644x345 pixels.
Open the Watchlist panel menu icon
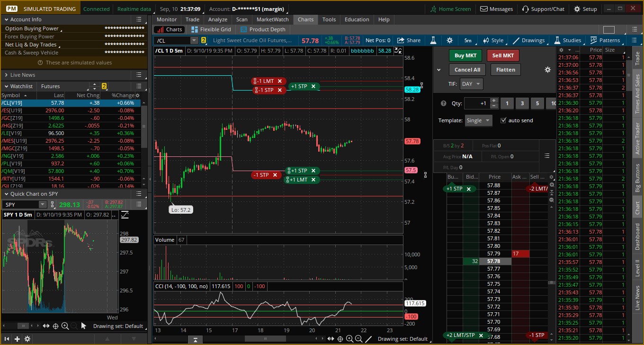139,86
